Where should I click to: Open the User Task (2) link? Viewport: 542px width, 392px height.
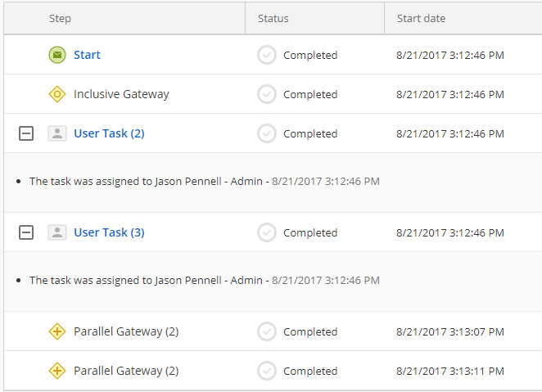(x=109, y=133)
